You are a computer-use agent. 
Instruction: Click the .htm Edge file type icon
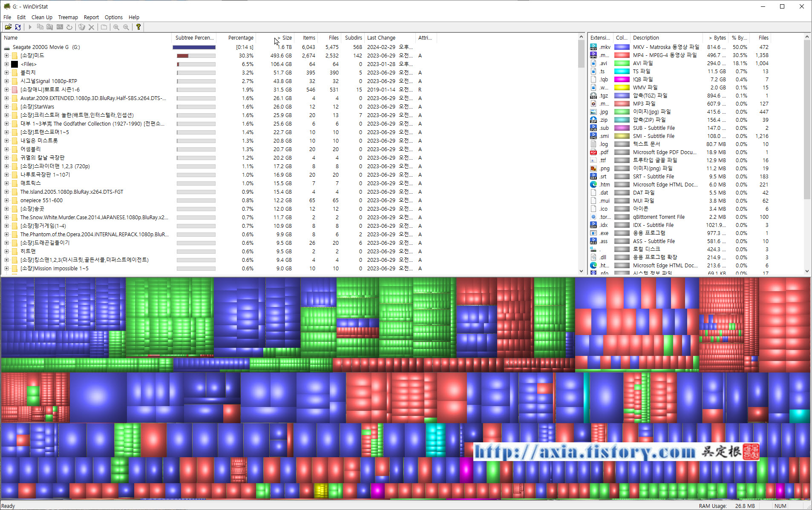(x=593, y=185)
